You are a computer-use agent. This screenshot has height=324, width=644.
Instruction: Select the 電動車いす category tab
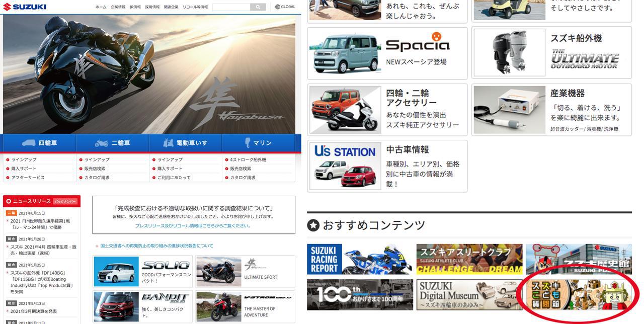pos(185,143)
